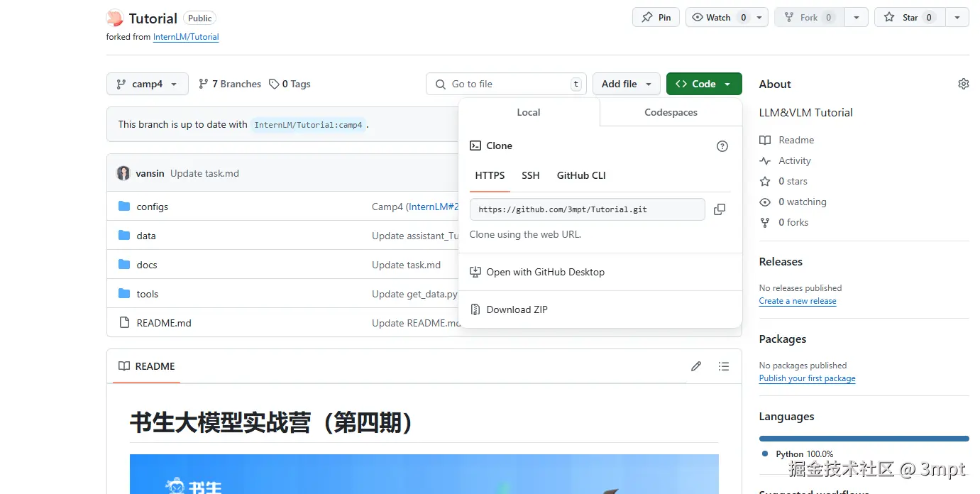Open the Activity link in About
Viewport: 980px width, 494px height.
coord(795,160)
